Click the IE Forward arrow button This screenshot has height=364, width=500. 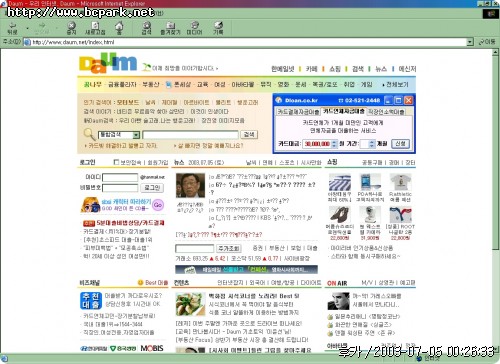click(42, 28)
